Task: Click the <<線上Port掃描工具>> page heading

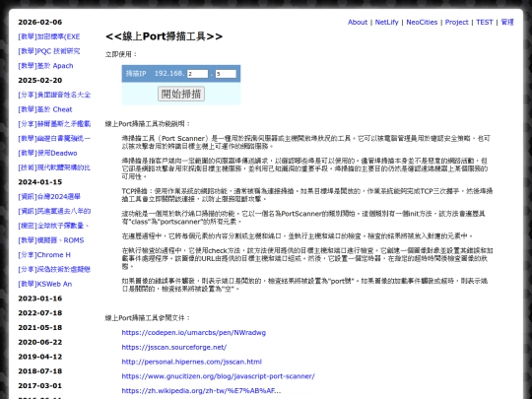Action: pos(165,36)
